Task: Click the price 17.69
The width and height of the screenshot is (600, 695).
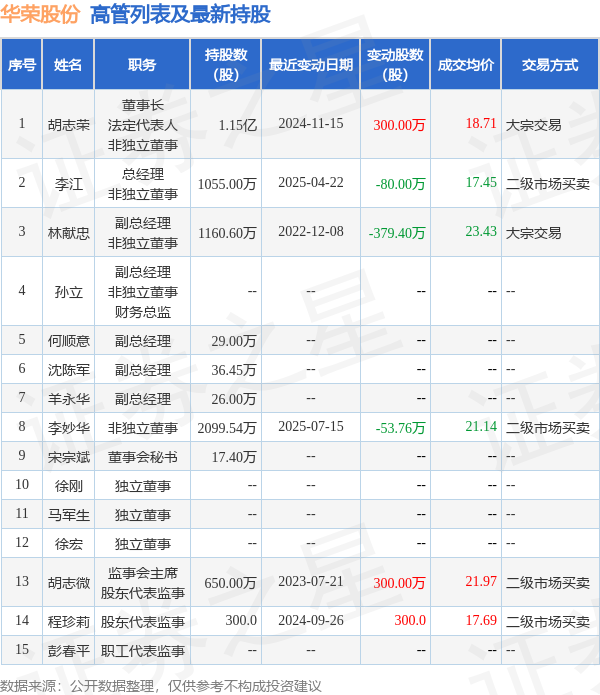Action: point(481,621)
